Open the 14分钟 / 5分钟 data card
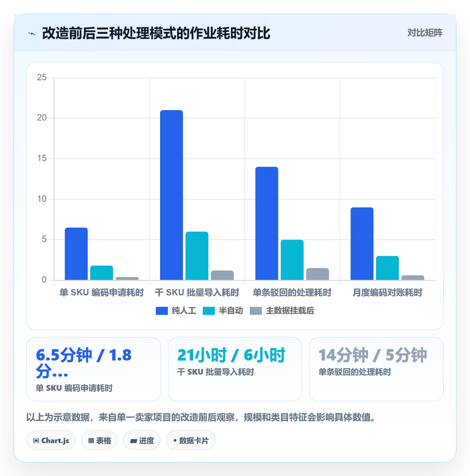The height and width of the screenshot is (476, 470). click(x=376, y=369)
